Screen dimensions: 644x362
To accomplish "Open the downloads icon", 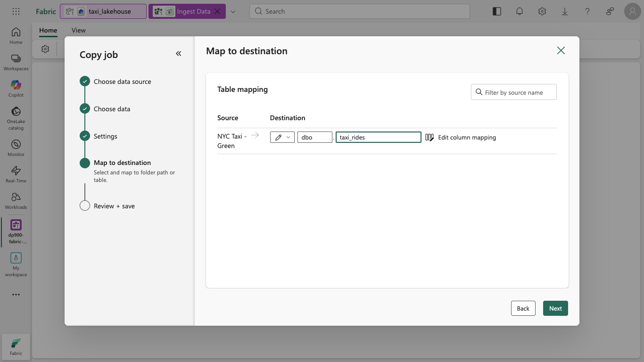I will pos(565,11).
